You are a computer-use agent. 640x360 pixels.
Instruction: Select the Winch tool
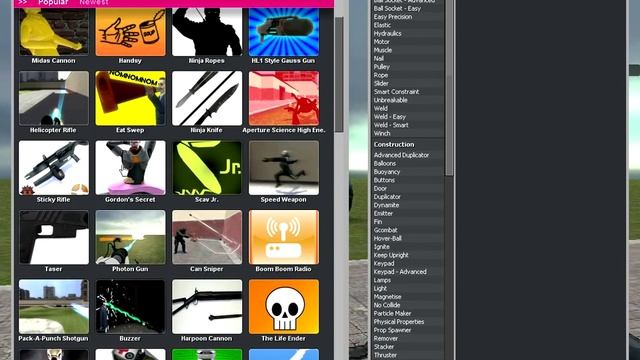(382, 133)
